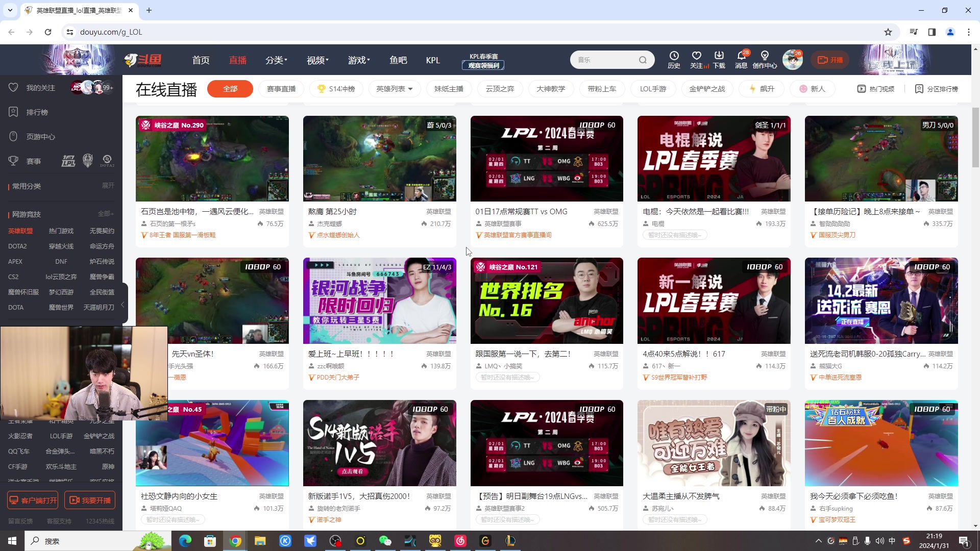Open 排行榜 ranking icon in sidebar

click(14, 112)
